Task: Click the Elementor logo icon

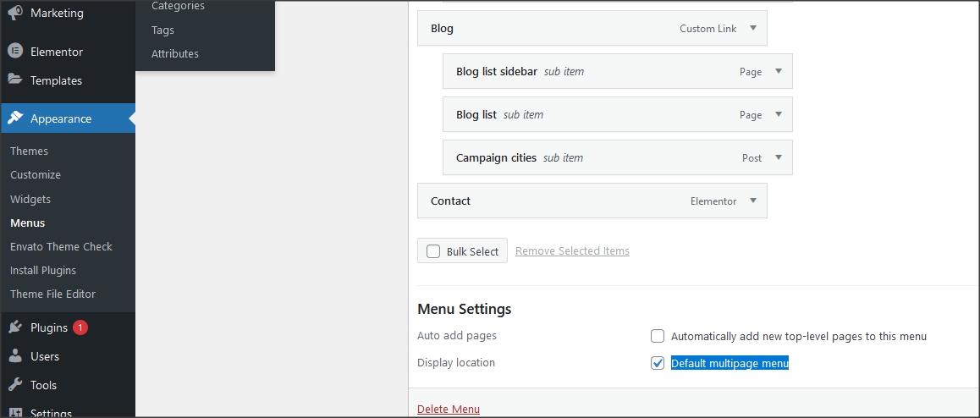Action: tap(15, 52)
